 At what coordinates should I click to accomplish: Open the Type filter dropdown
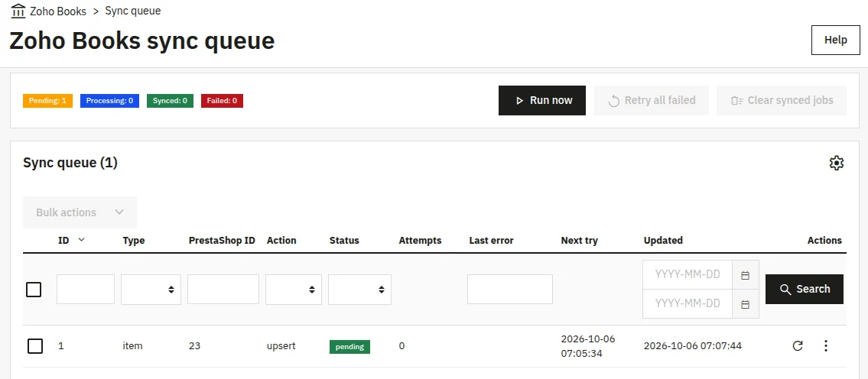pyautogui.click(x=151, y=290)
